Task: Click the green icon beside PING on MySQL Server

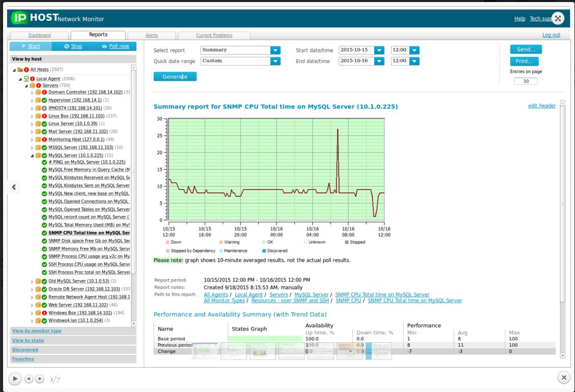Action: 44,162
